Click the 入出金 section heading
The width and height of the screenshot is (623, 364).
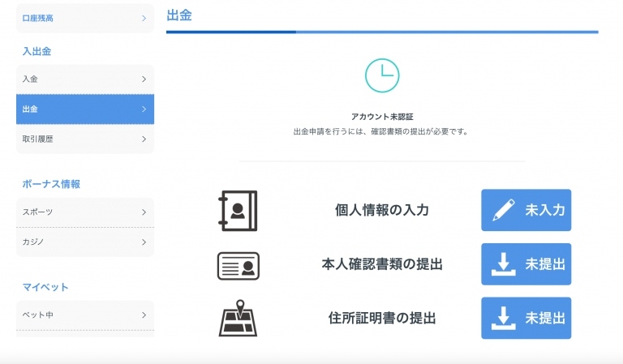click(x=37, y=52)
